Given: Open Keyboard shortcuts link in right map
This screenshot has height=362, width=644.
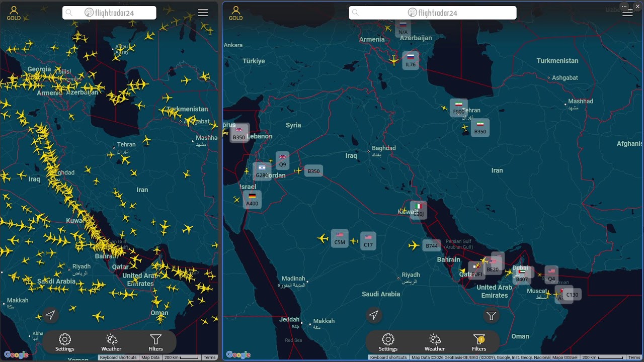Looking at the screenshot, I should click(x=388, y=357).
